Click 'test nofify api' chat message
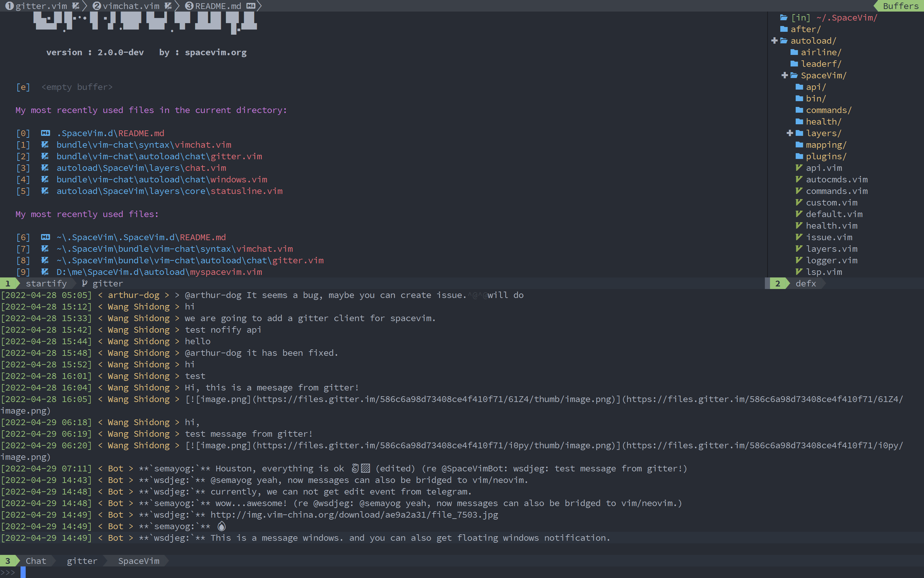Screen dimensions: 924x578 tap(223, 330)
